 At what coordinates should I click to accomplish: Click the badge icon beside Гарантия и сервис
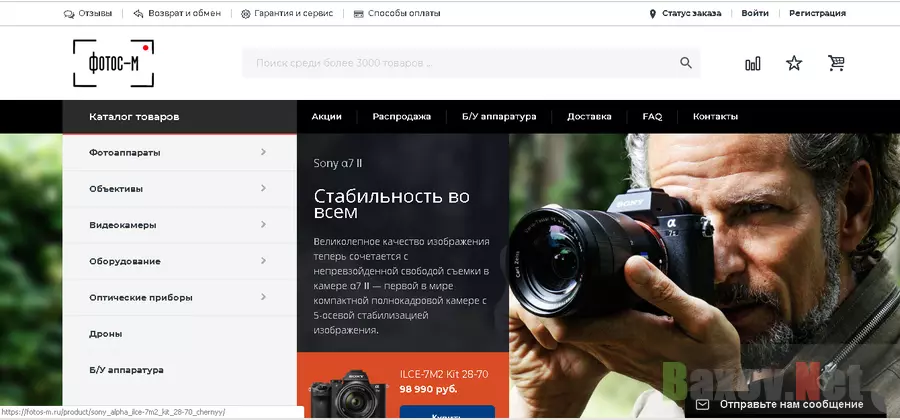coord(246,14)
